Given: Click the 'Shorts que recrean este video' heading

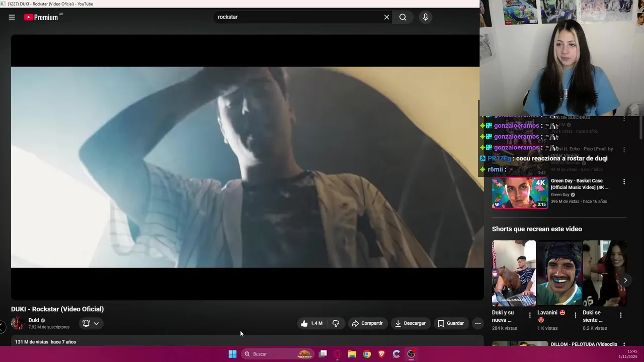Looking at the screenshot, I should [537, 229].
